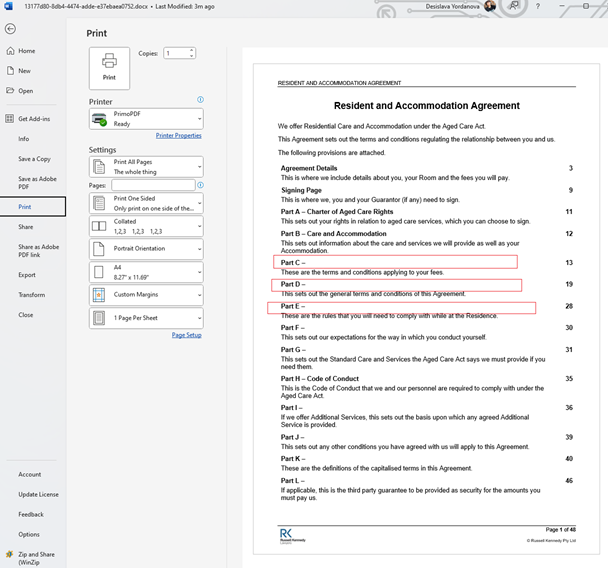The width and height of the screenshot is (608, 568).
Task: Select Save a Copy in sidebar
Action: click(x=34, y=159)
